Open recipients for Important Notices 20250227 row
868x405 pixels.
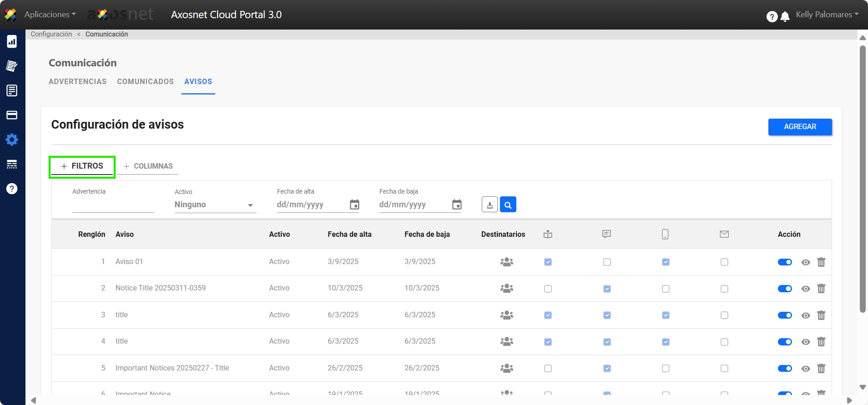506,368
